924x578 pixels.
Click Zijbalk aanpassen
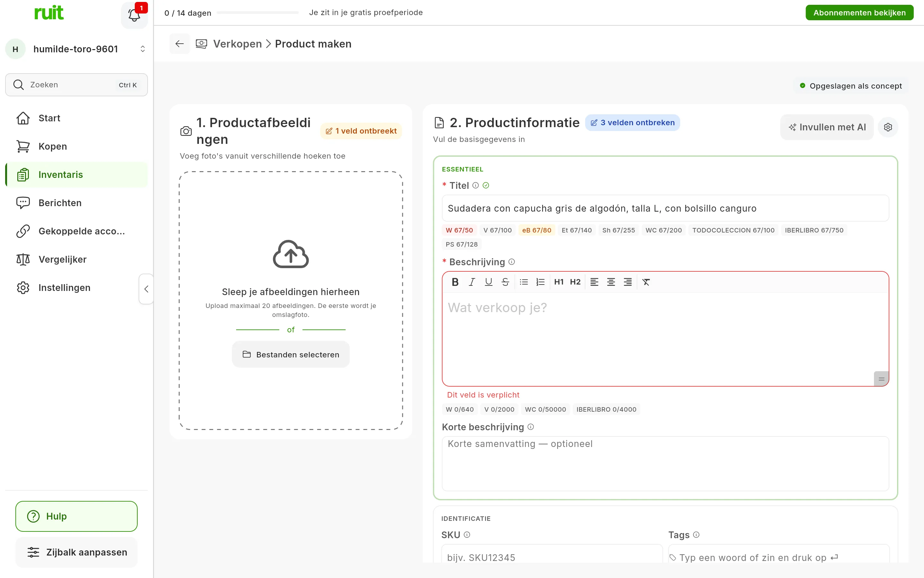click(76, 552)
